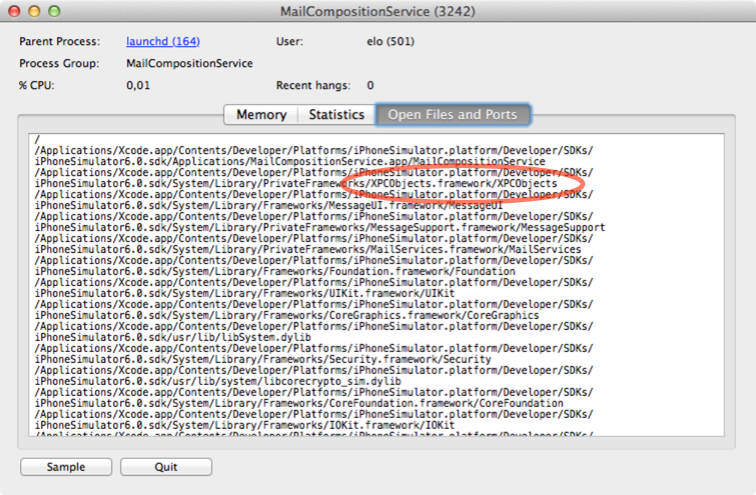Switch to the Statistics tab
The width and height of the screenshot is (756, 495).
tap(336, 115)
